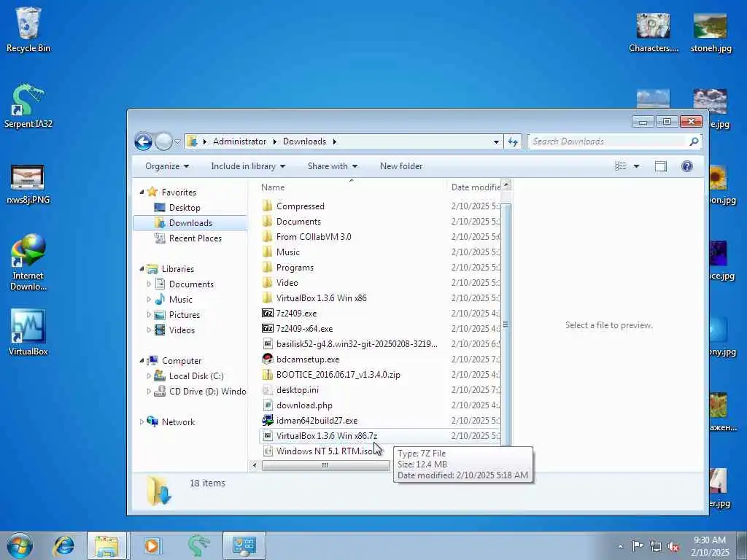Screen dimensions: 747x560
Task: Open the Include in library menu
Action: 248,166
